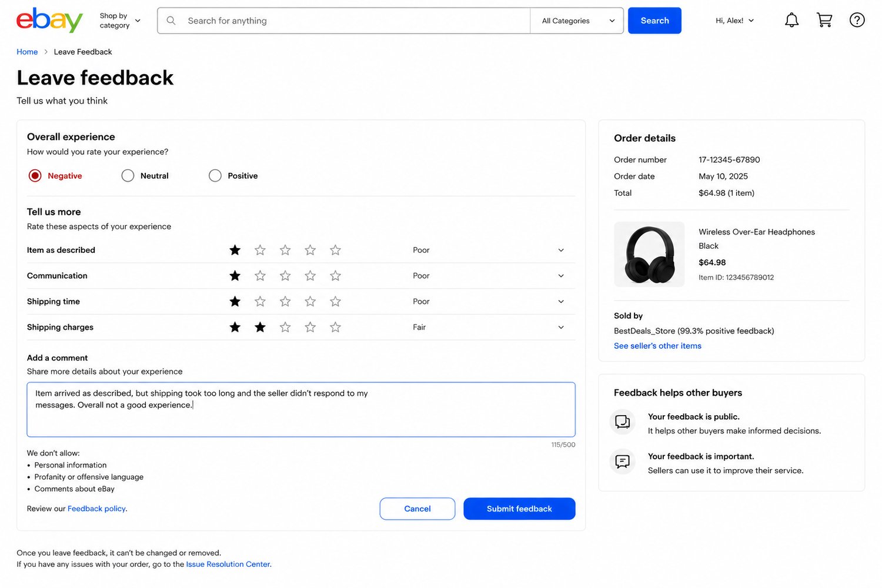Expand the Communication row chevron
Image resolution: width=882 pixels, height=588 pixels.
[x=561, y=276]
